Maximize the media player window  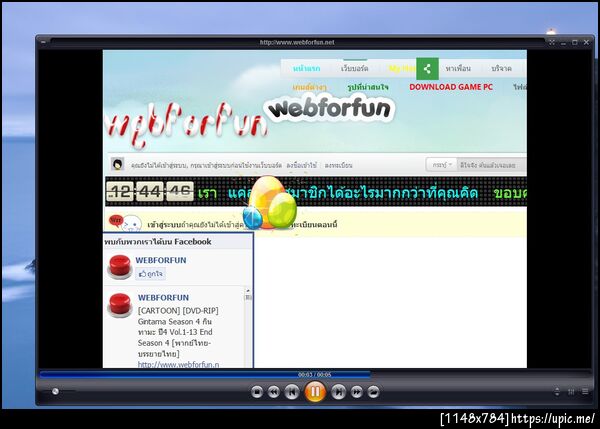click(x=575, y=42)
